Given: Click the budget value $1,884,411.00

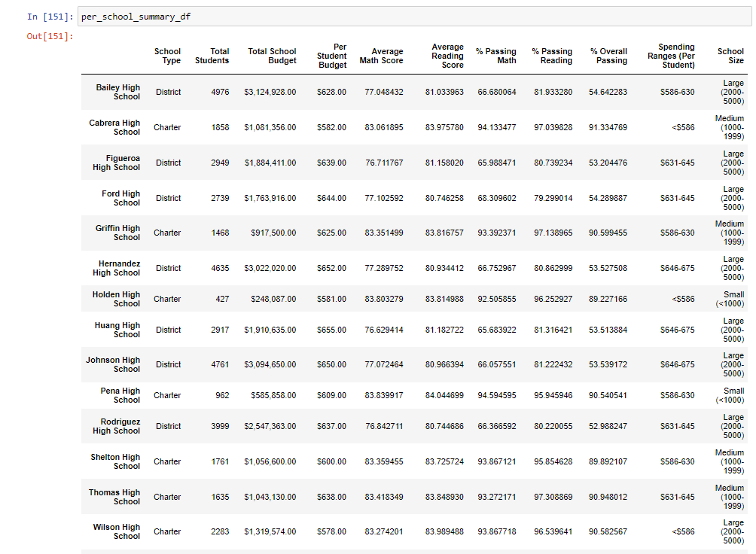Looking at the screenshot, I should click(270, 163).
